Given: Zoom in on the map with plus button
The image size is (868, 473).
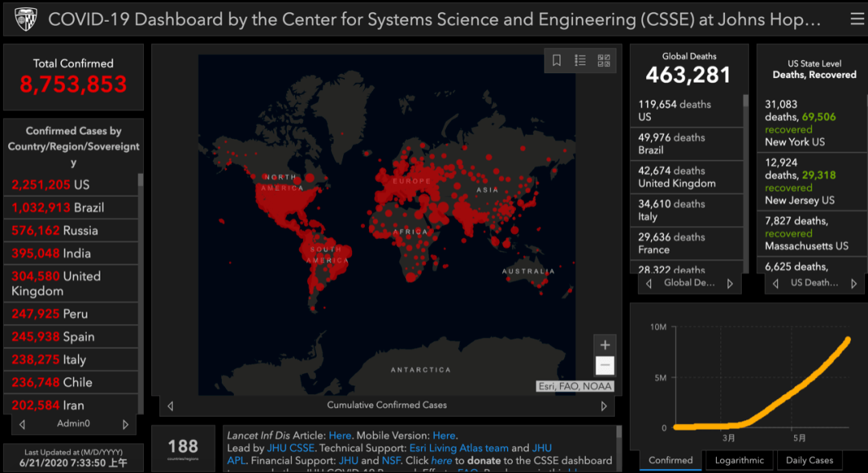Looking at the screenshot, I should pos(604,345).
